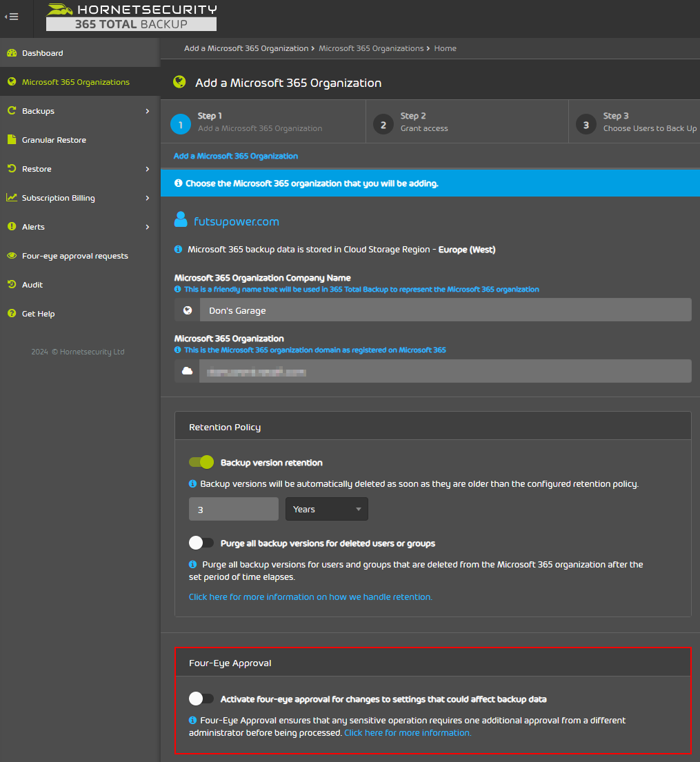The height and width of the screenshot is (762, 700).
Task: Click the Add a Microsoft 365 Organization sub-tab
Action: point(236,156)
